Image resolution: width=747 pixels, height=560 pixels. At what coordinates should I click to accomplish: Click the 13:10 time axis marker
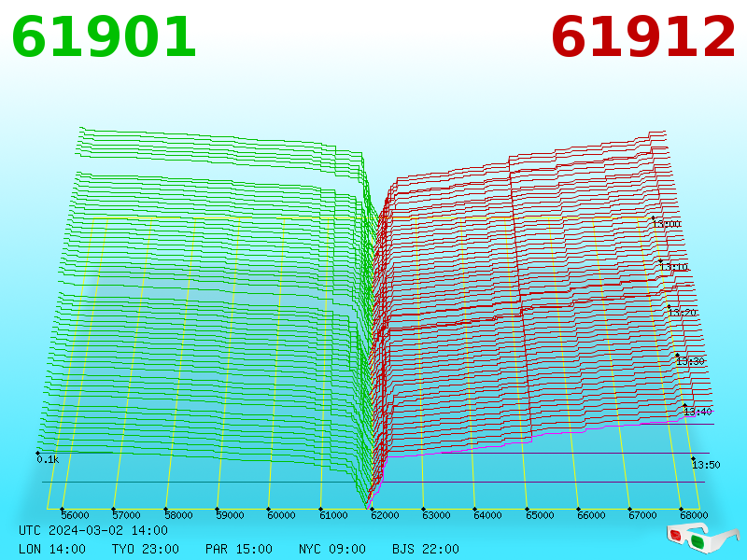coord(674,267)
